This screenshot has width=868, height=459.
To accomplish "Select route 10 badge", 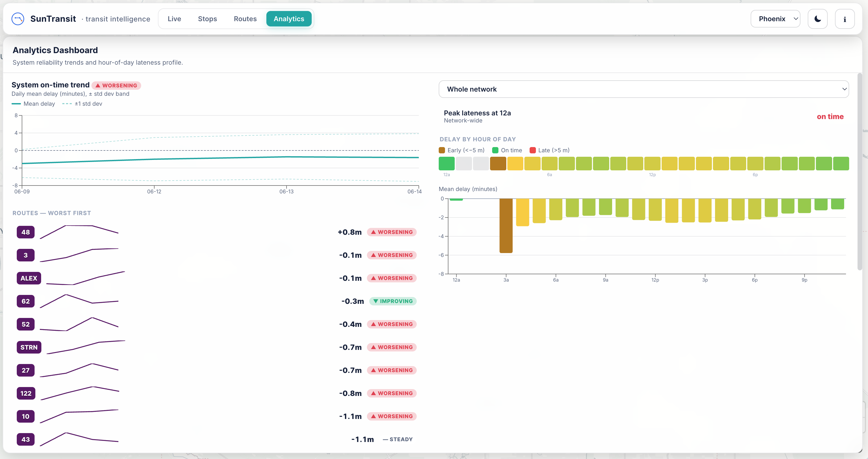I will [x=26, y=416].
